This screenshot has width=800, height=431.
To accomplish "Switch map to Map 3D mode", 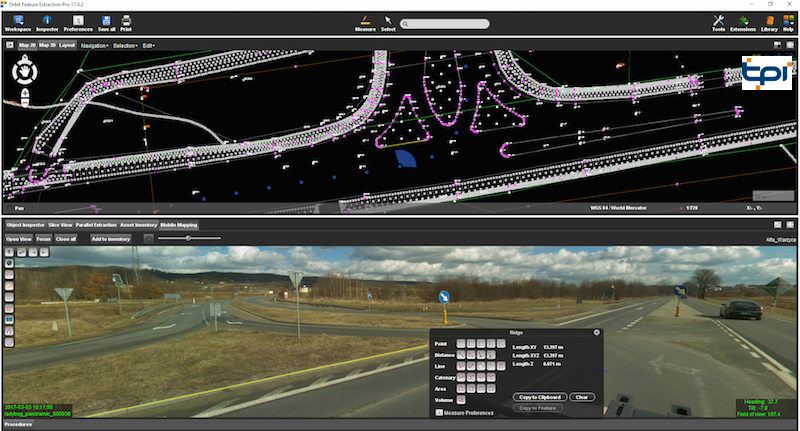I will click(x=46, y=45).
